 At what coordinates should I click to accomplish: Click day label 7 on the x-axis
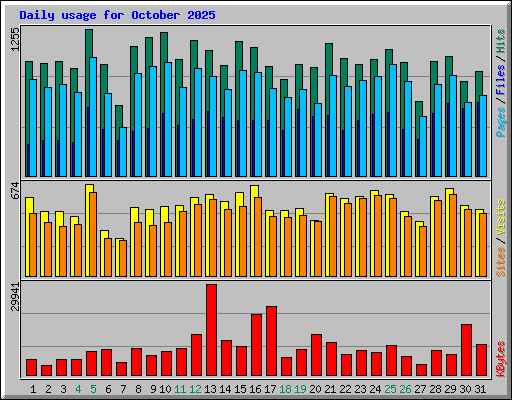tap(123, 389)
